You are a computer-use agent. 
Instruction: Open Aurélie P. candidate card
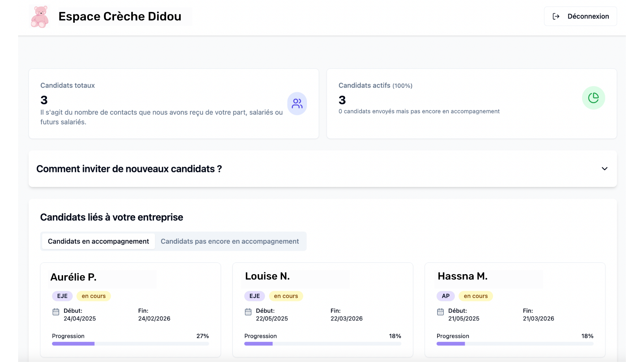tap(130, 310)
